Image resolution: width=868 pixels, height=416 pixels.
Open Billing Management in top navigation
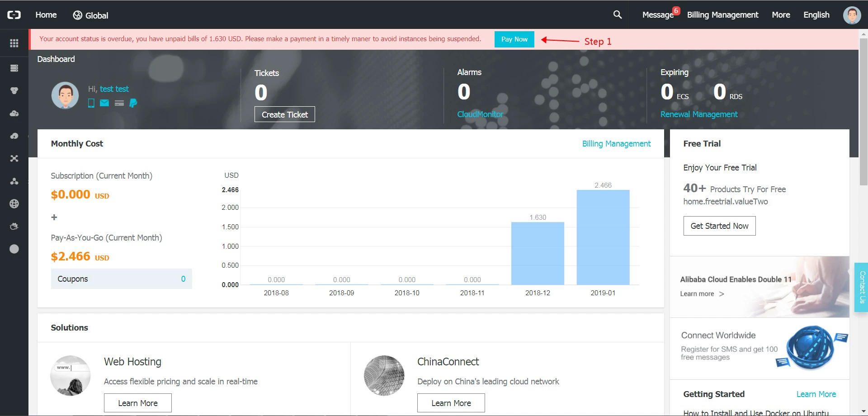click(x=722, y=15)
